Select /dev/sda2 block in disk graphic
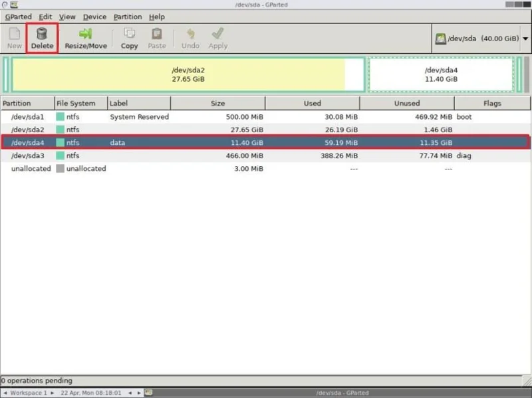The image size is (532, 398). [188, 74]
